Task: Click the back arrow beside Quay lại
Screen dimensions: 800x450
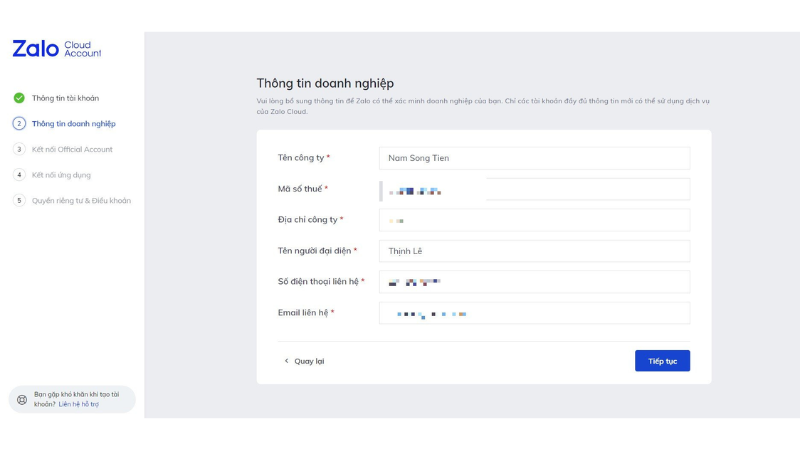Action: [286, 361]
